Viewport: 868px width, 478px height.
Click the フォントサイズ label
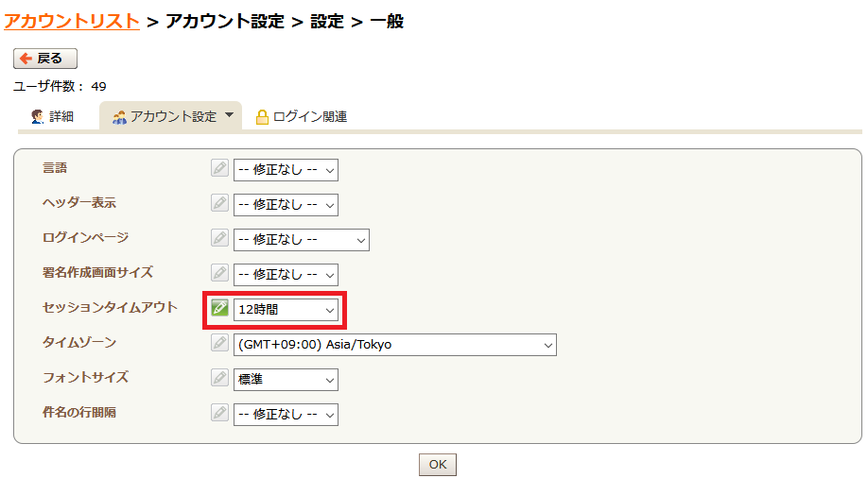[x=85, y=377]
